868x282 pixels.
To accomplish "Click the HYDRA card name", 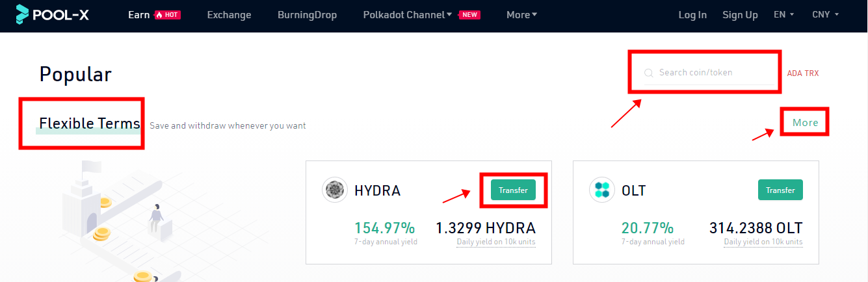I will (x=377, y=191).
